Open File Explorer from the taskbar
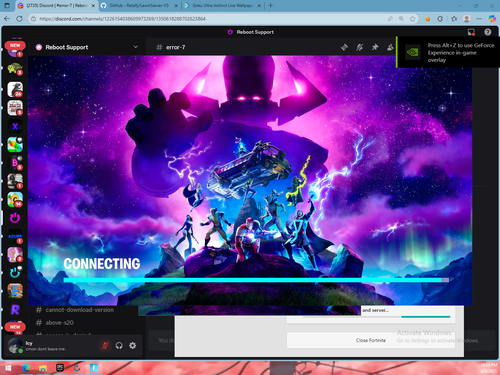Screen dimensions: 500x375 43,368
